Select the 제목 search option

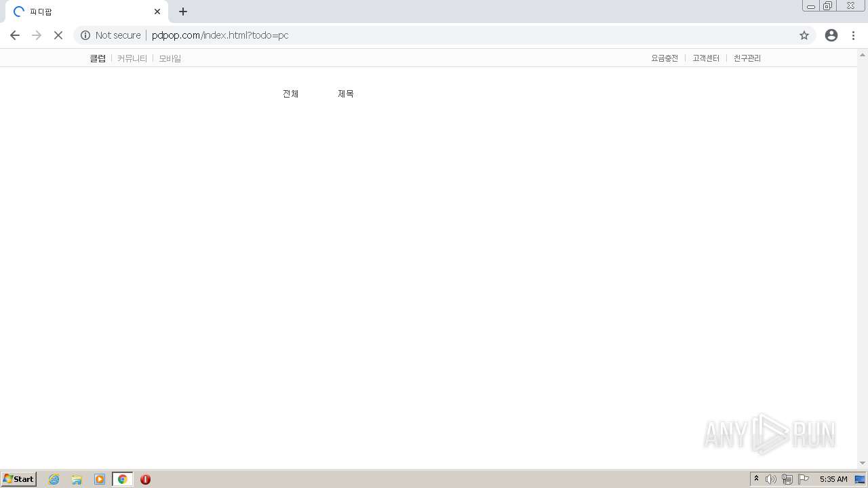point(346,94)
